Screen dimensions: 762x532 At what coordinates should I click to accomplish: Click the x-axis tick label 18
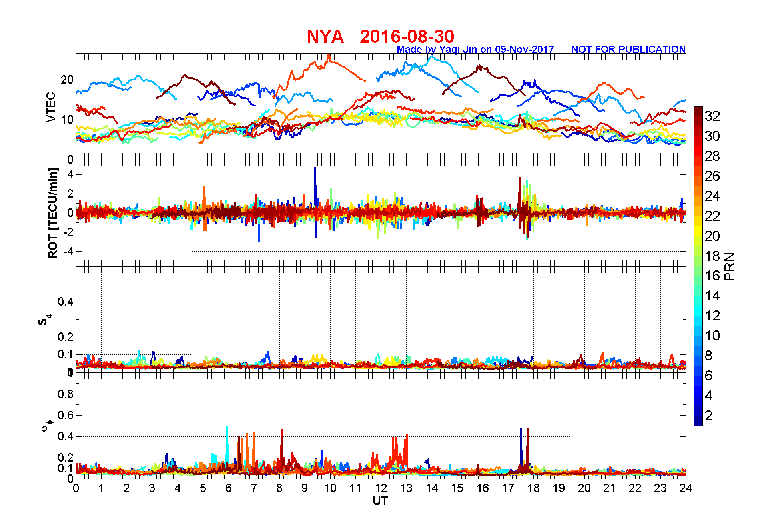click(x=533, y=488)
